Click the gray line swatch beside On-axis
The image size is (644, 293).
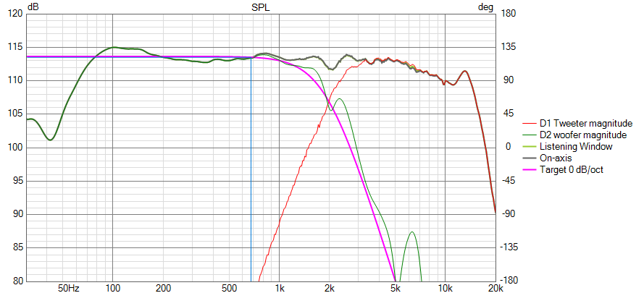coord(529,158)
